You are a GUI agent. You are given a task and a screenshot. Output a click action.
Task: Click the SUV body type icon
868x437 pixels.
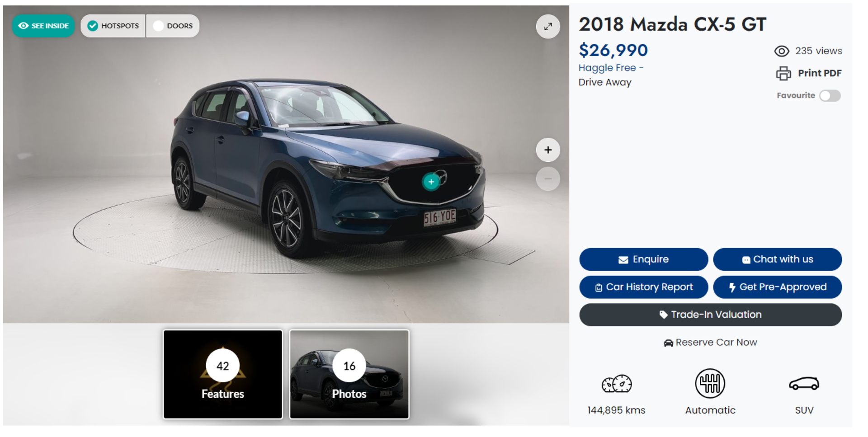tap(804, 384)
